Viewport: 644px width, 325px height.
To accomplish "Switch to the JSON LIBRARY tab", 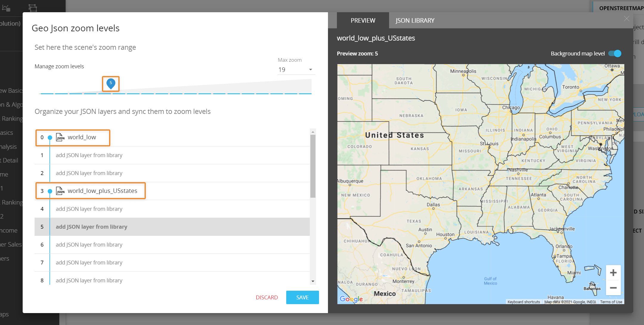I will (415, 20).
